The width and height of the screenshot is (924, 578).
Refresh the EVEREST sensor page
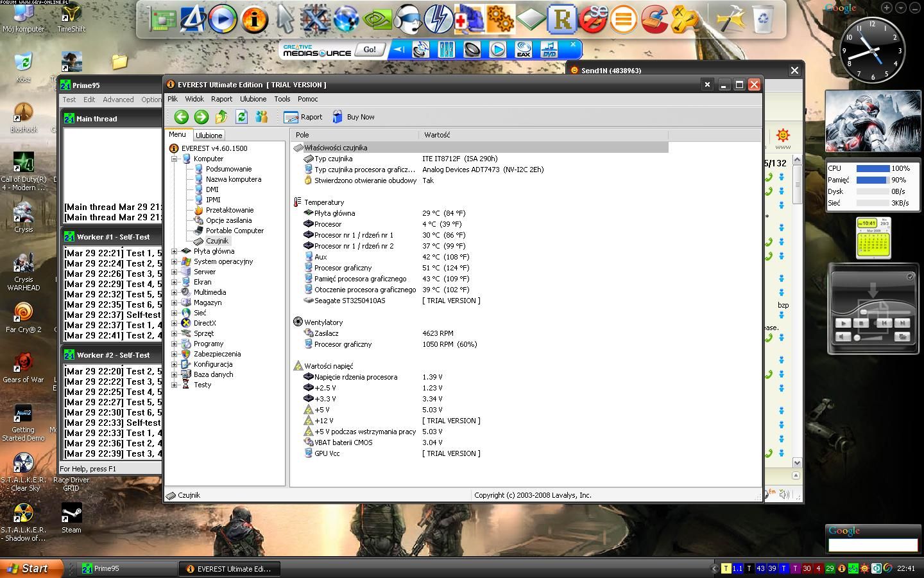tap(241, 116)
